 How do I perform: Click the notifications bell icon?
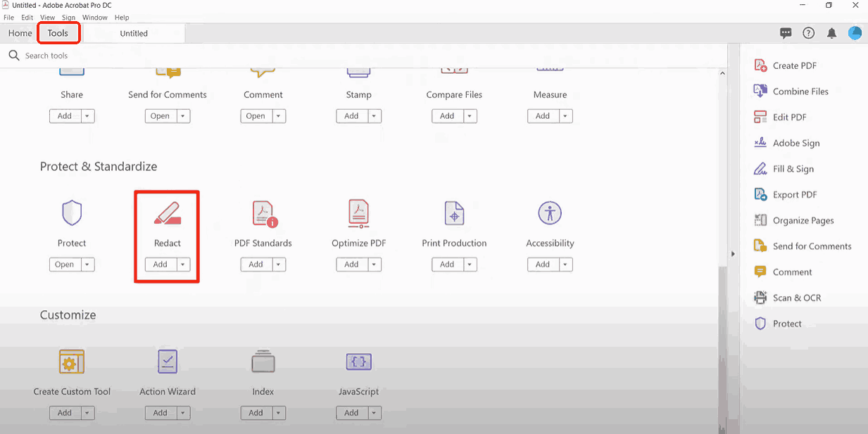click(x=831, y=33)
